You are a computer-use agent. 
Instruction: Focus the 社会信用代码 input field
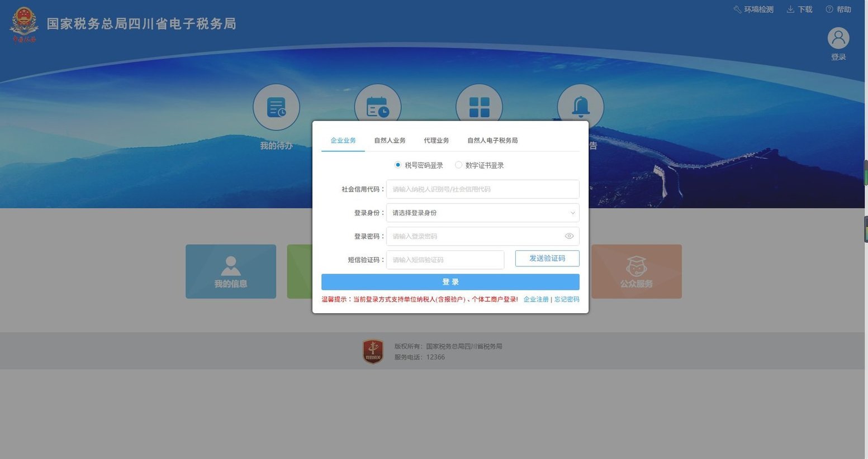click(483, 189)
